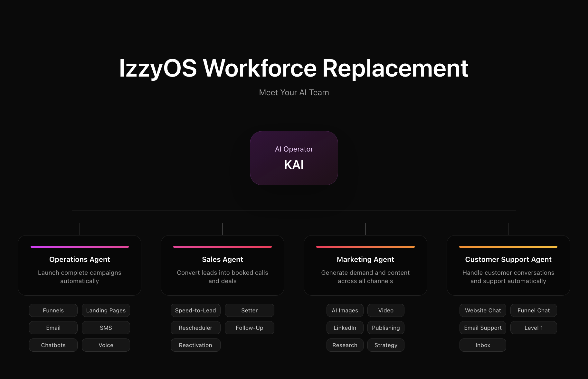Screen dimensions: 588x379
Task: Select the Operations Agent card
Action: [x=80, y=265]
